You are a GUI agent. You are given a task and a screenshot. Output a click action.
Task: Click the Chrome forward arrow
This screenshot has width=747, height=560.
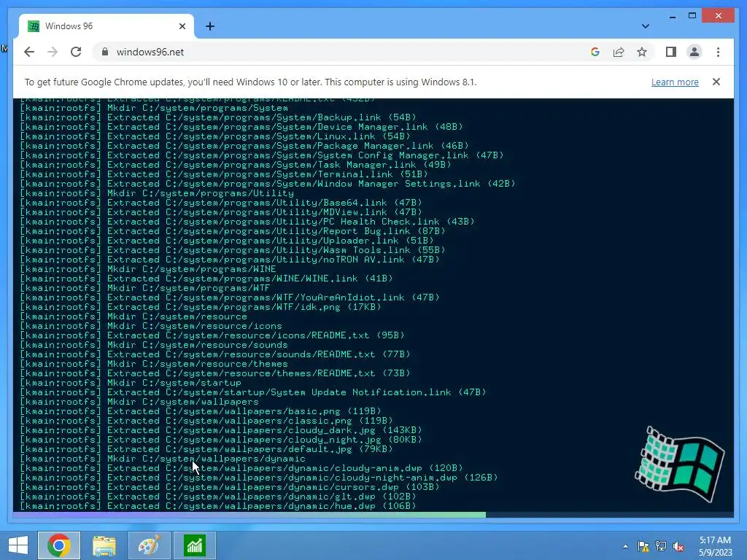coord(53,52)
